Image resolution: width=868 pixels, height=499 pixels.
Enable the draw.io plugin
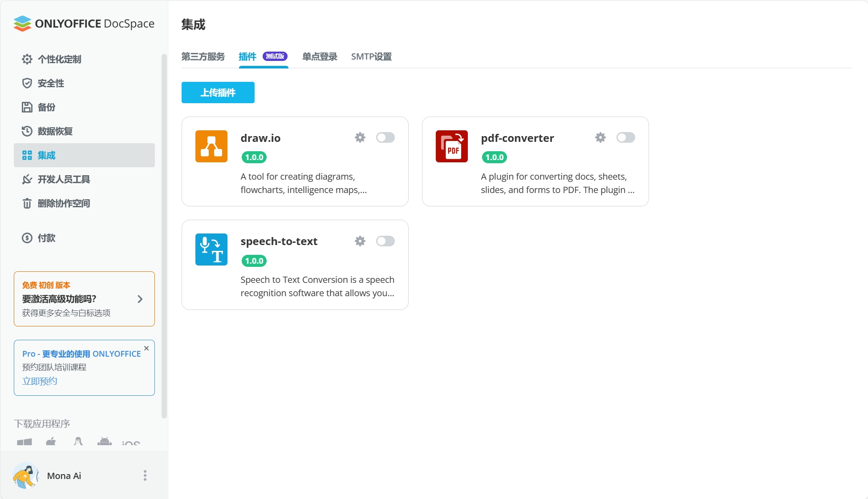[x=385, y=137]
